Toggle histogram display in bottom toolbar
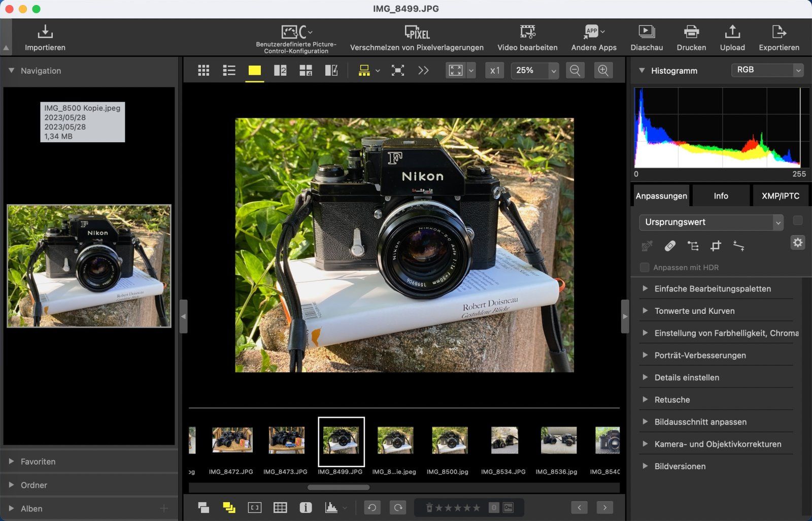812x521 pixels. click(331, 507)
